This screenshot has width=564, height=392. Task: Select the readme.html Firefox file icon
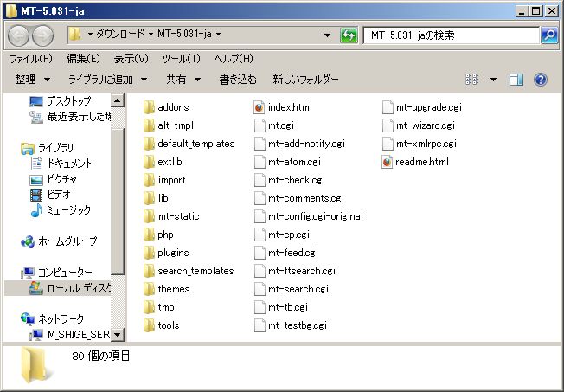388,162
